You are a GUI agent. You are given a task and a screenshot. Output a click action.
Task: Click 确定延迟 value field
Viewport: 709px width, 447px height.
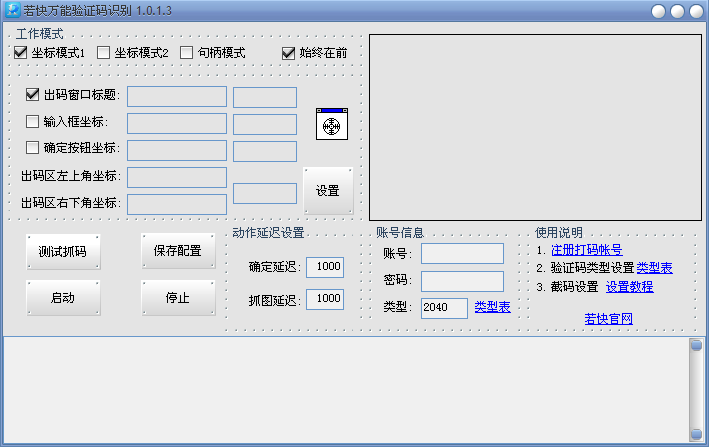click(x=325, y=267)
